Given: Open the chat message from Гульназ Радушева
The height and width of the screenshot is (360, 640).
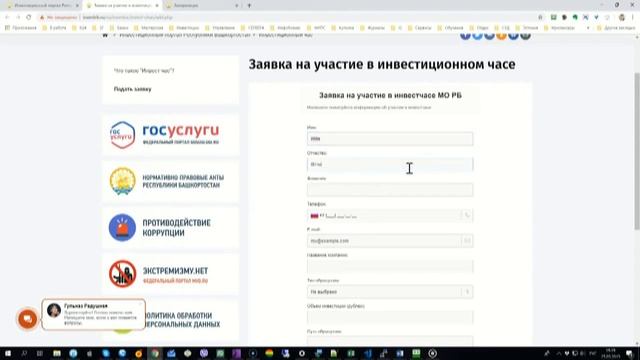Looking at the screenshot, I should (x=93, y=314).
